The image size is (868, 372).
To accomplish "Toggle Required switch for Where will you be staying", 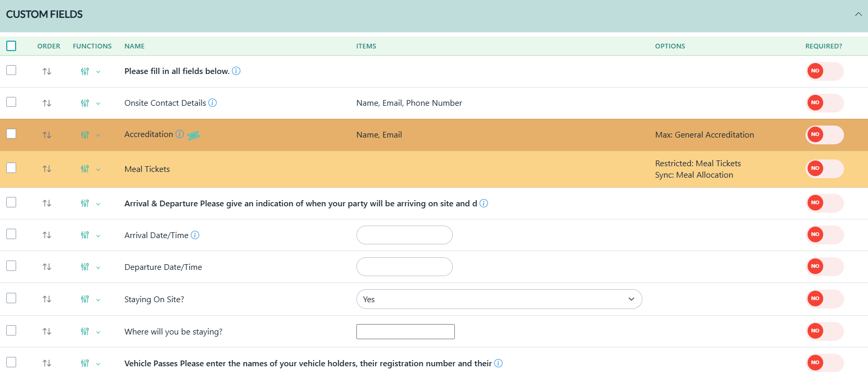I will click(x=825, y=331).
